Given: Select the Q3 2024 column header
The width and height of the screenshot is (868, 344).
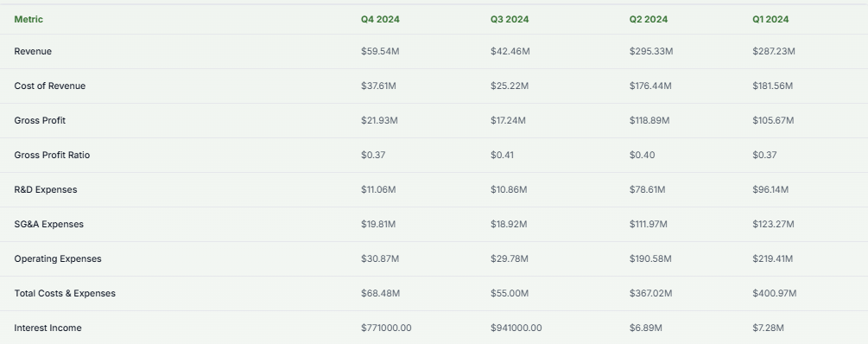Looking at the screenshot, I should click(x=510, y=19).
